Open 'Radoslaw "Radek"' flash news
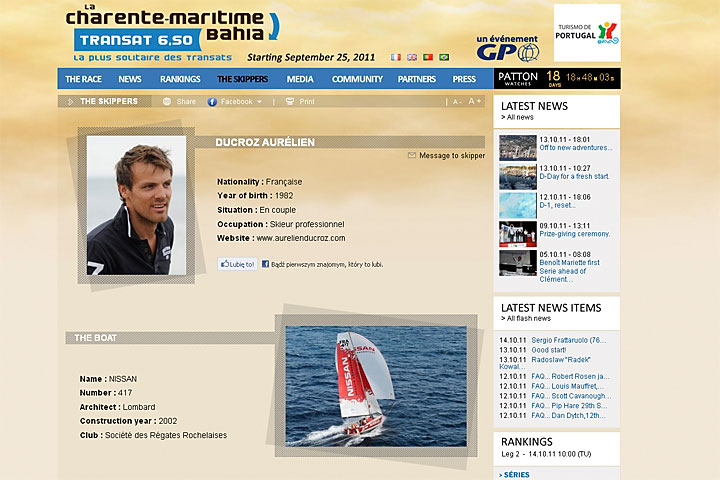Image resolution: width=720 pixels, height=480 pixels. 561,360
